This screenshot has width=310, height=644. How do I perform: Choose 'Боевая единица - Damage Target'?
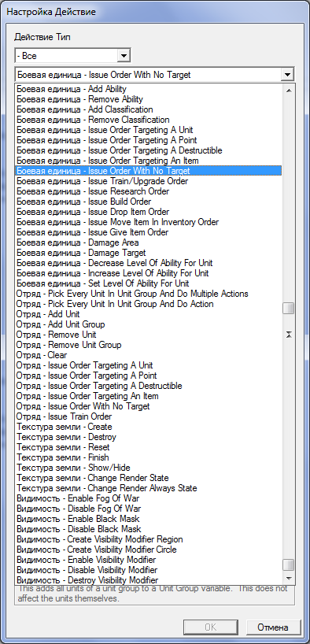[148, 253]
